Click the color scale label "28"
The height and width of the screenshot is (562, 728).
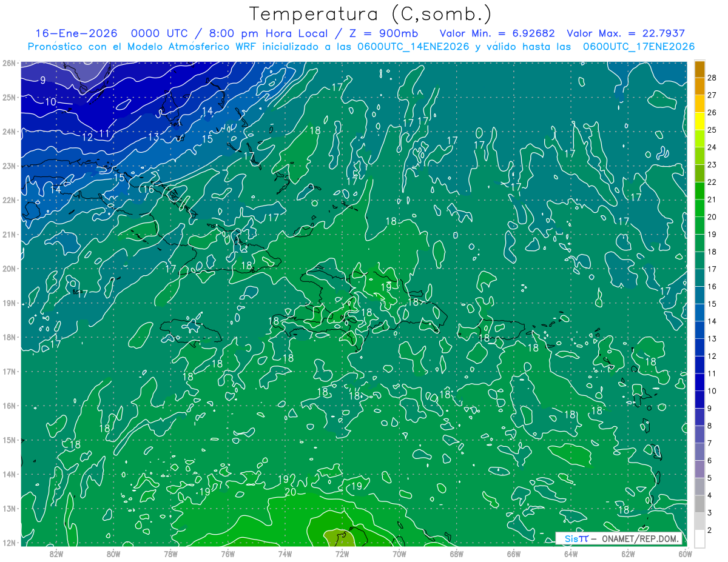(712, 77)
